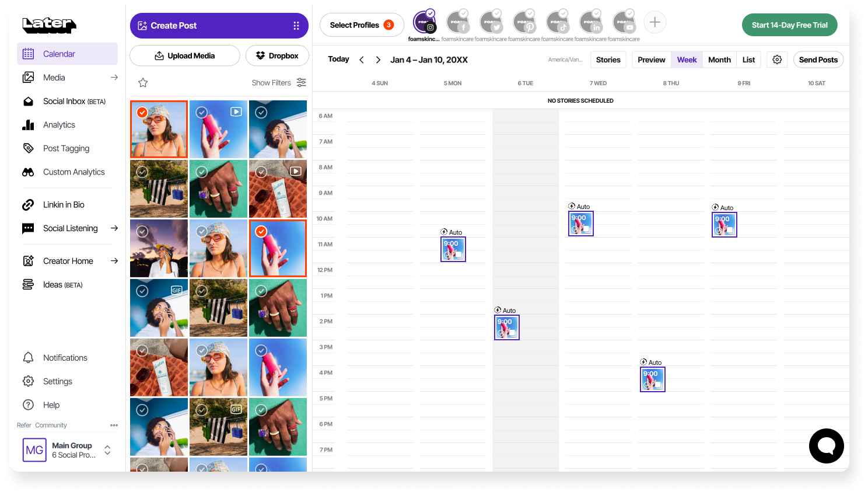Open the Friday 9:00 scheduled post
868x495 pixels.
[x=724, y=225]
